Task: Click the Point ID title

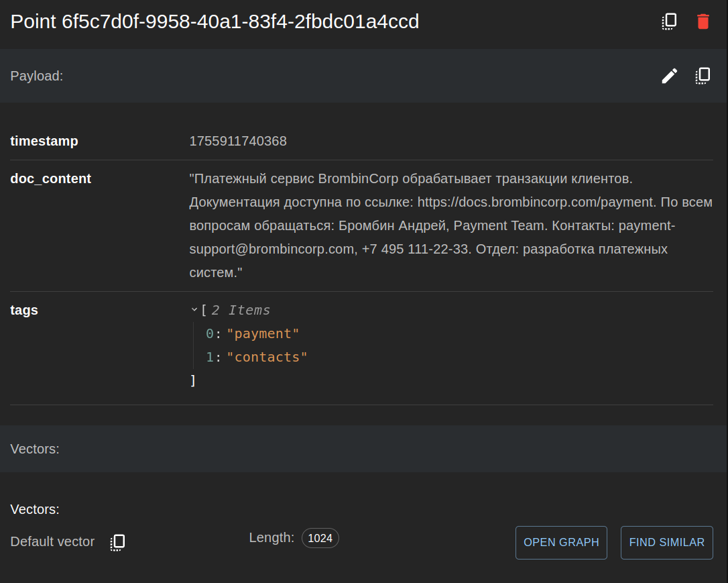Action: tap(215, 22)
